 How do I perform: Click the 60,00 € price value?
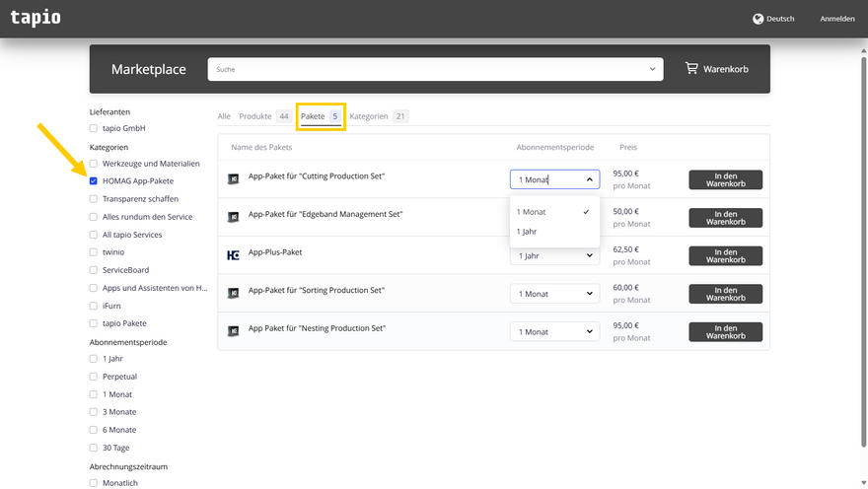tap(625, 288)
